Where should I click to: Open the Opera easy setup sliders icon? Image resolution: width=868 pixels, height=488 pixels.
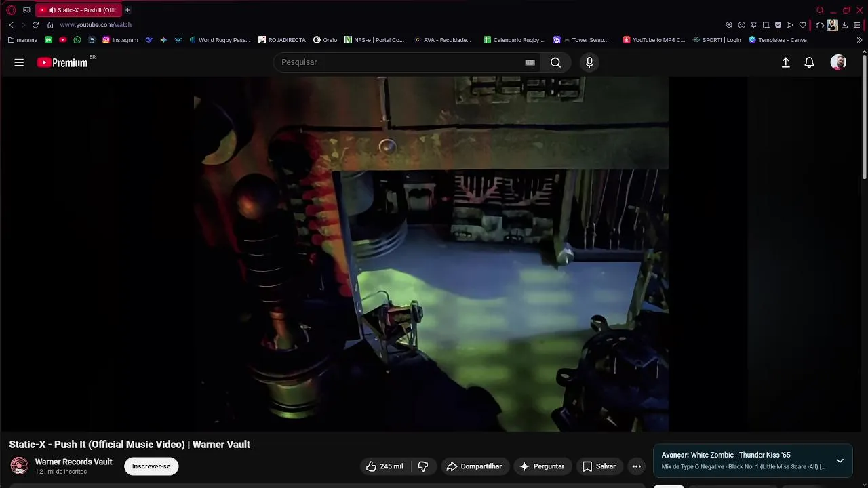(x=857, y=25)
